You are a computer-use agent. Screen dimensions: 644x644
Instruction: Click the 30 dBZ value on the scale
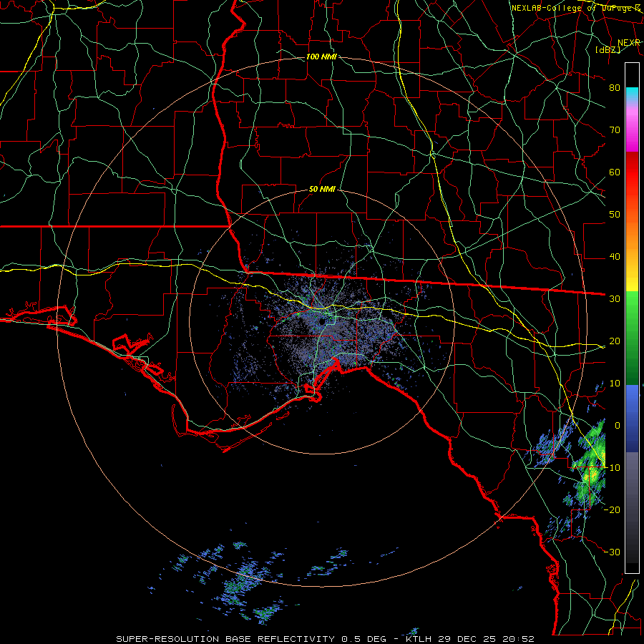(615, 298)
